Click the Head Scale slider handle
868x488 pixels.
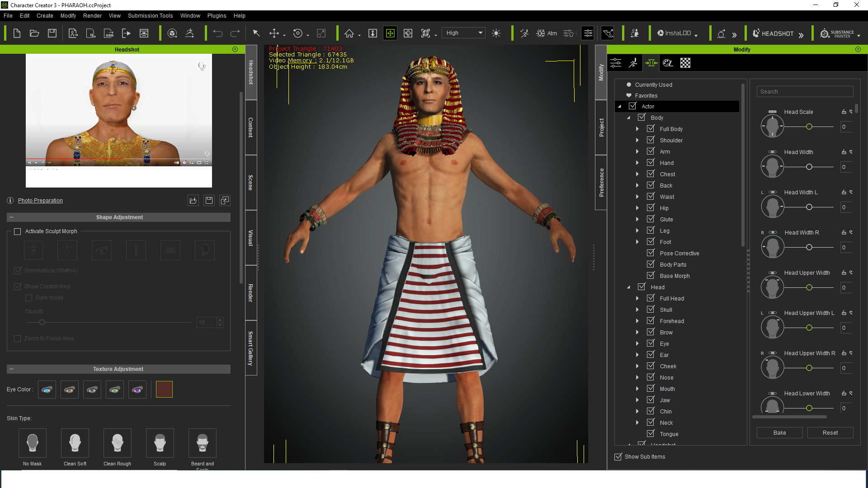[x=809, y=127]
